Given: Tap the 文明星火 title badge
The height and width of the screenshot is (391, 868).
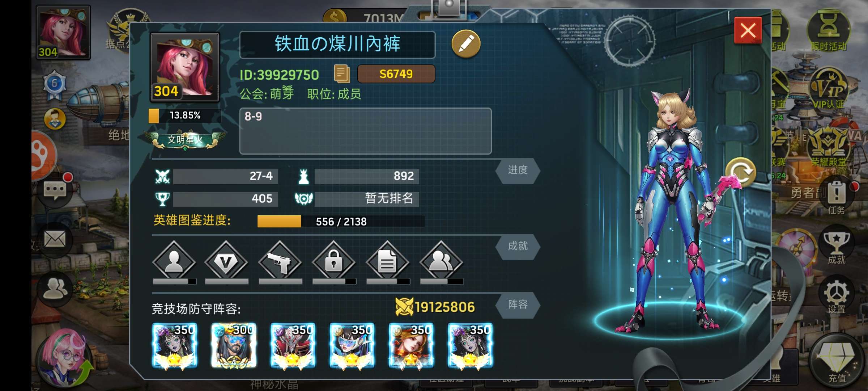Looking at the screenshot, I should pyautogui.click(x=185, y=140).
